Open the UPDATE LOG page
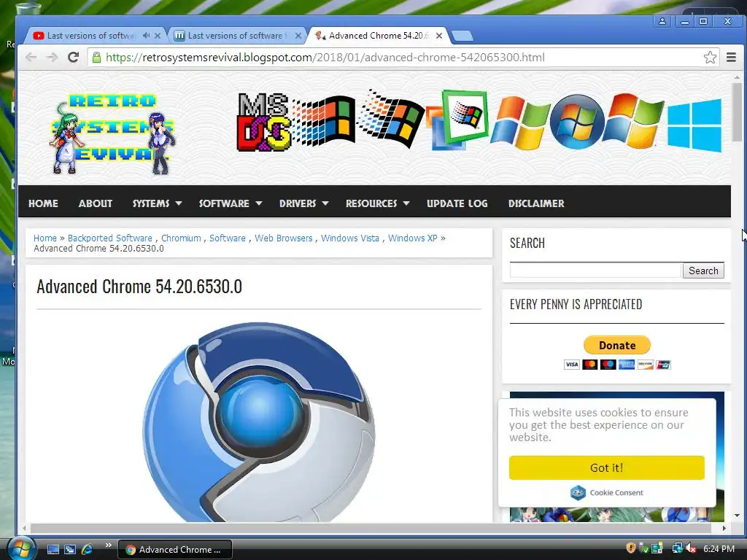The height and width of the screenshot is (560, 747). coord(457,203)
